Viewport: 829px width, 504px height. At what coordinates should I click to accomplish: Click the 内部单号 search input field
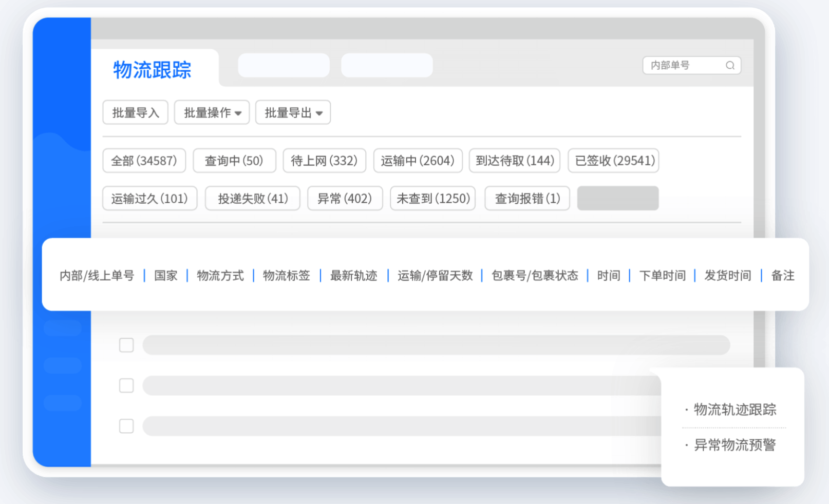(683, 65)
